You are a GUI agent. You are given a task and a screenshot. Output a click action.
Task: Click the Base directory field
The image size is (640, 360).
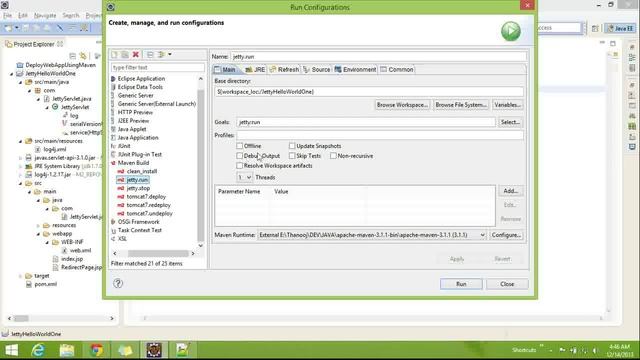coord(369,92)
